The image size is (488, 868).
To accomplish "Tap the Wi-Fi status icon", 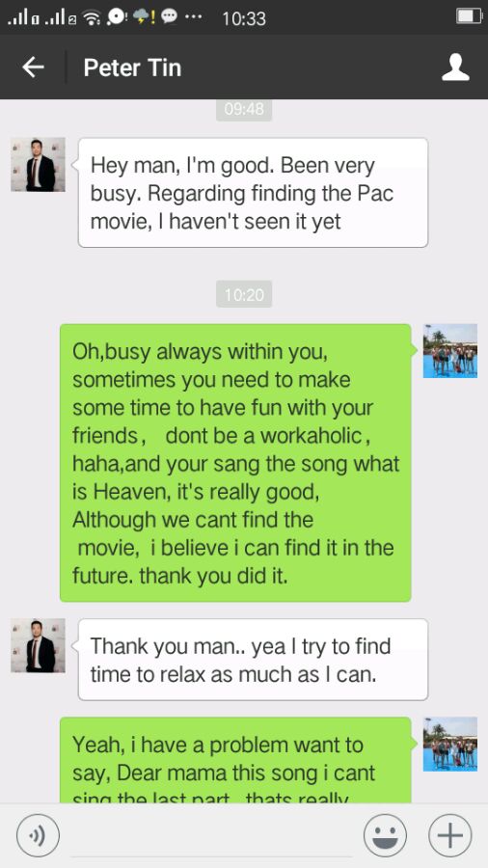I will point(92,17).
